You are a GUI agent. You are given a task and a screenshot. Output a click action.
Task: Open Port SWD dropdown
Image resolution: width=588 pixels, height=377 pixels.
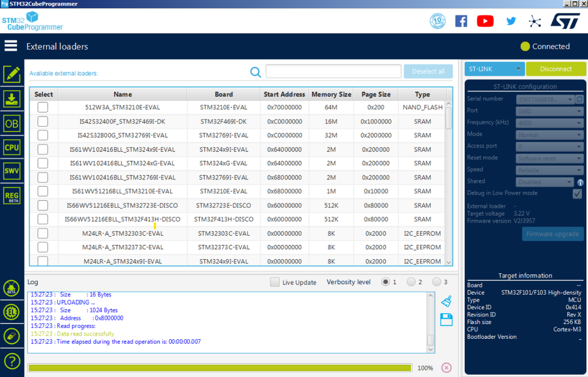[x=549, y=111]
